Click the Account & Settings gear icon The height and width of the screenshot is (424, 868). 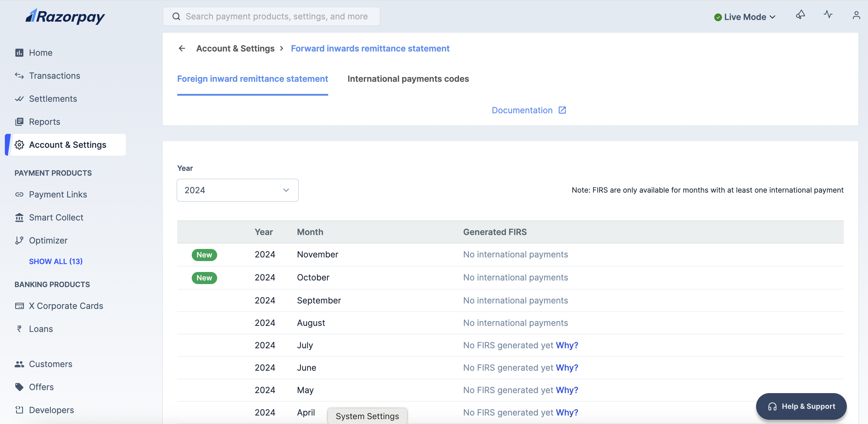pyautogui.click(x=19, y=145)
